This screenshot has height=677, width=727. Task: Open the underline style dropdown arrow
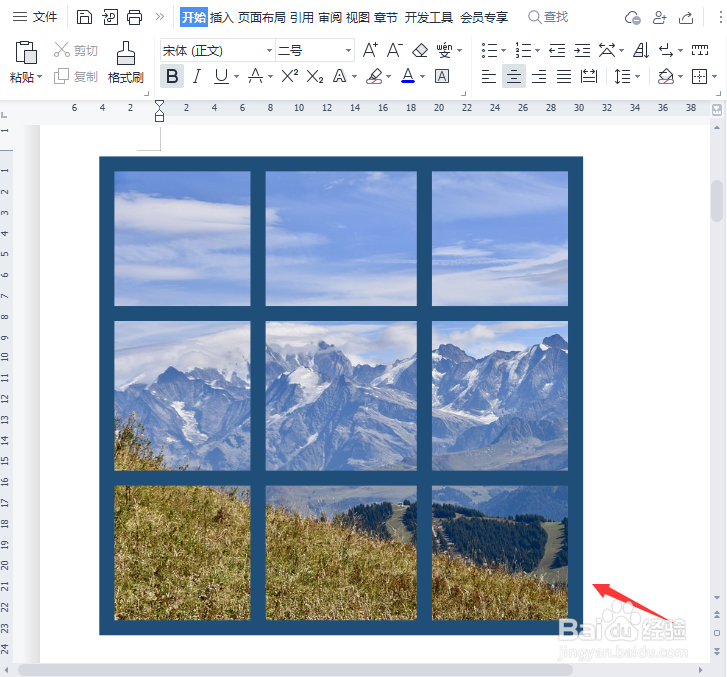tap(236, 77)
